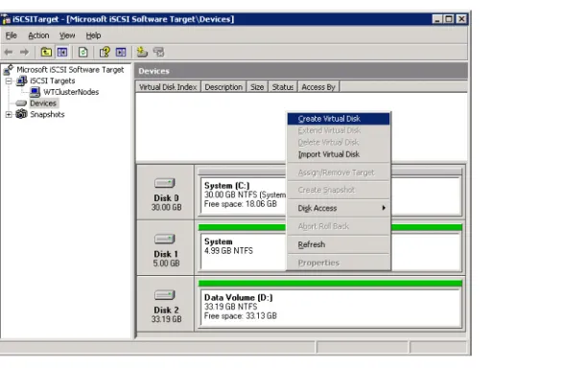Click the Microsoft iSCSI Software Target root icon

click(9, 70)
